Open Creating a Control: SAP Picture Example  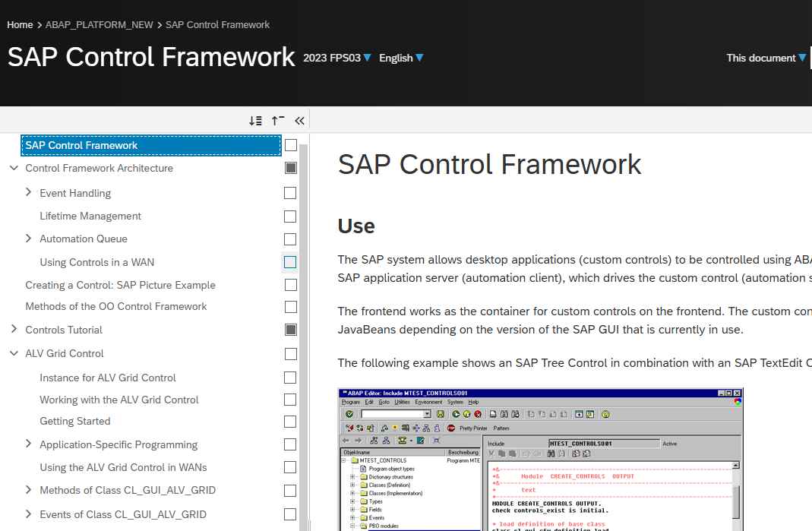(120, 285)
